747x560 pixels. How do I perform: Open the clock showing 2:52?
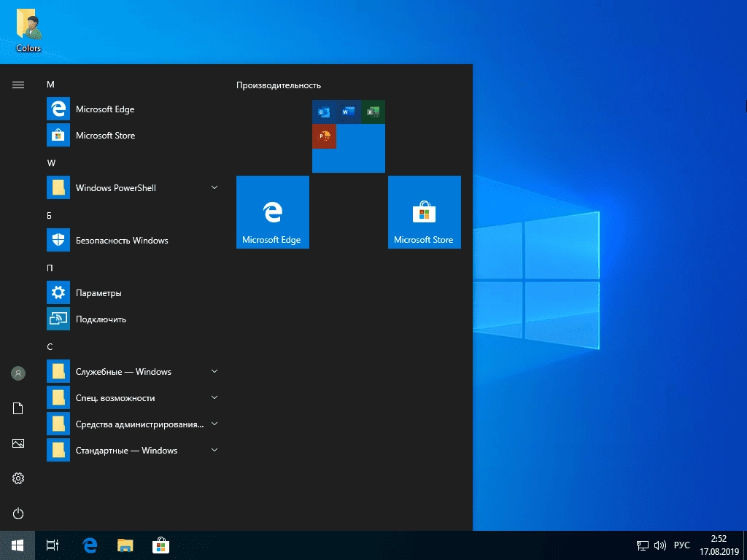719,545
